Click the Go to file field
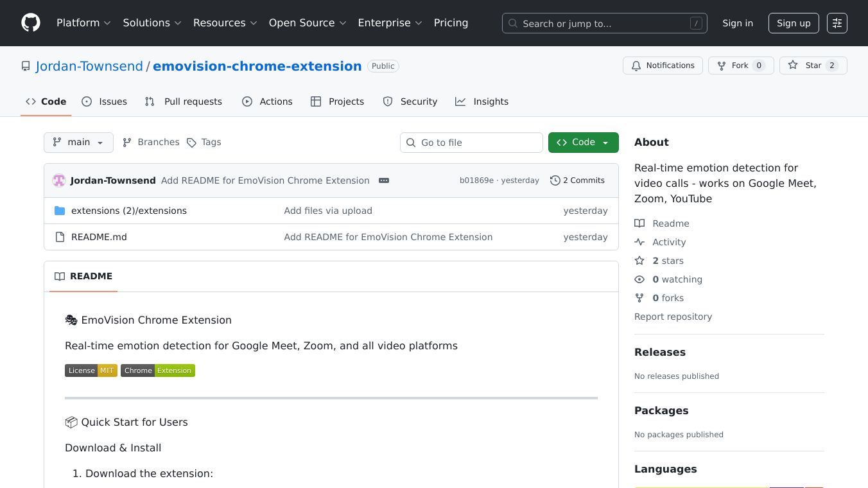Viewport: 868px width, 488px height. pos(471,142)
